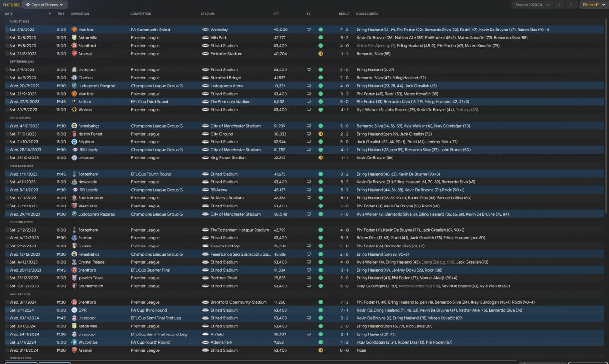Screen dimensions: 609x364
Task: Click the Bournemouth club badge
Action: point(74,286)
